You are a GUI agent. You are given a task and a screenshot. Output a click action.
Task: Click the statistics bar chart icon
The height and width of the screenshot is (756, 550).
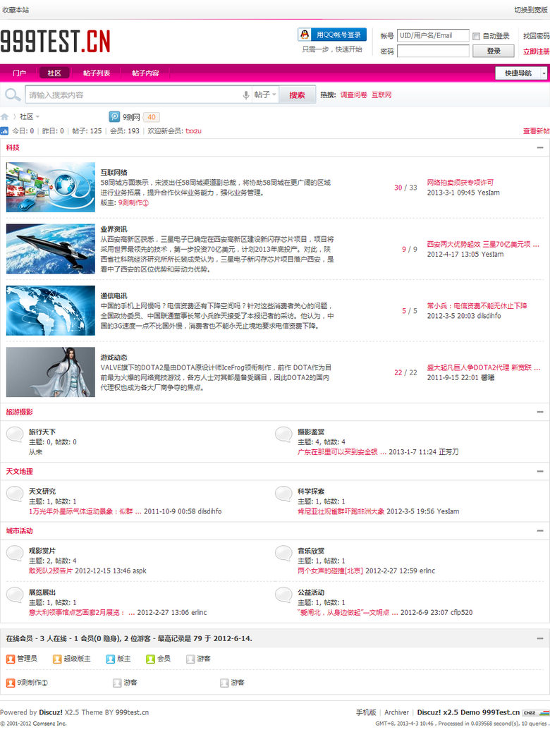[x=4, y=130]
